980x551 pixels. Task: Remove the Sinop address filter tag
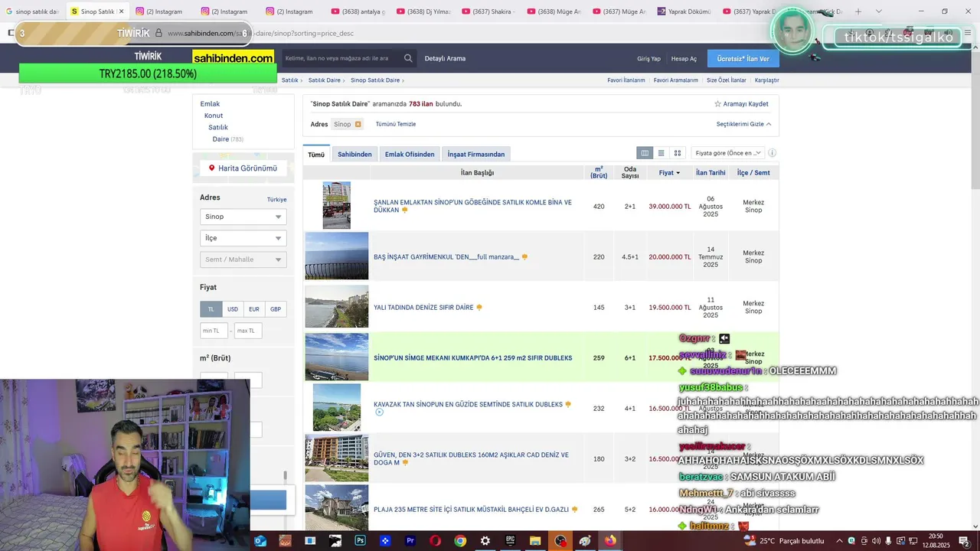pos(358,124)
